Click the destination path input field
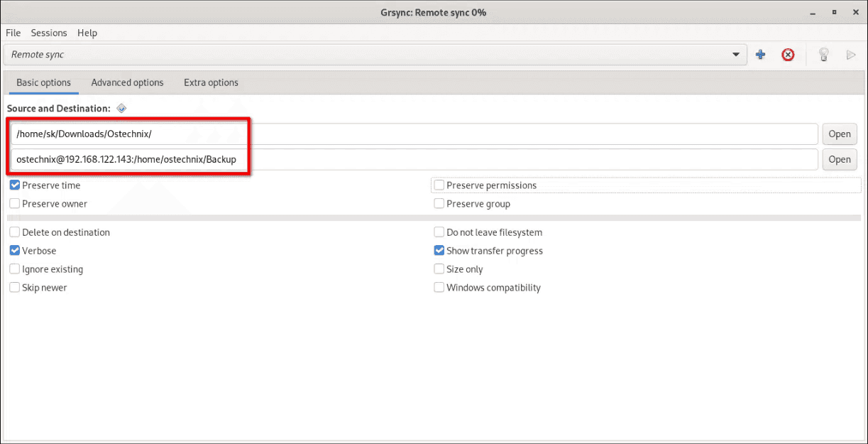This screenshot has height=444, width=868. pyautogui.click(x=497, y=159)
